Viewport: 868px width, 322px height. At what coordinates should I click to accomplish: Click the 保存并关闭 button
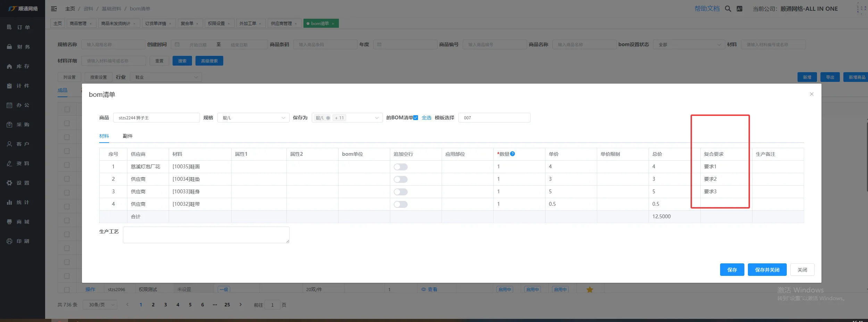tap(767, 270)
